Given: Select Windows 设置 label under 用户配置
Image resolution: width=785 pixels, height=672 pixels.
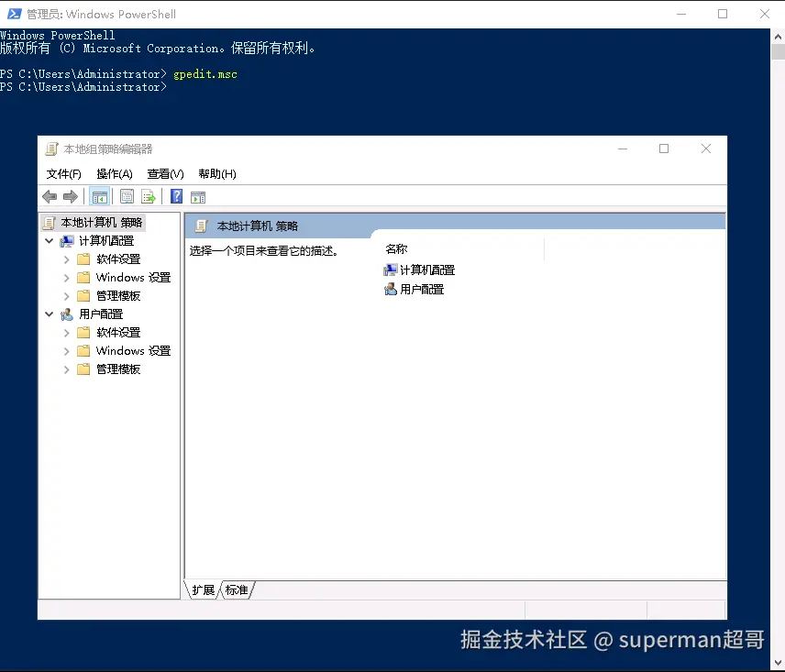Looking at the screenshot, I should (x=133, y=351).
